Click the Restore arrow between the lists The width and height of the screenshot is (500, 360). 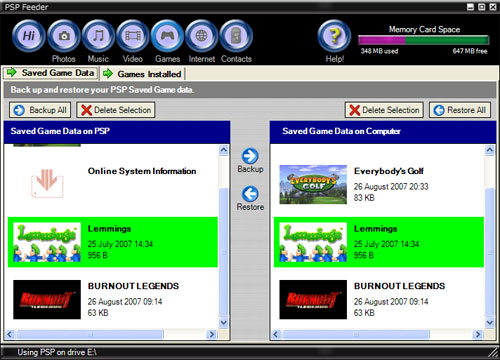[250, 194]
